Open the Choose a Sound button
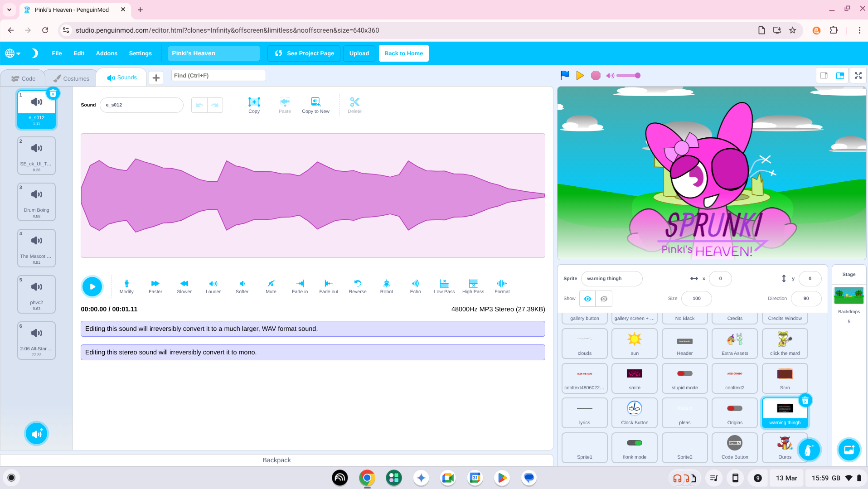The height and width of the screenshot is (489, 868). tap(37, 434)
